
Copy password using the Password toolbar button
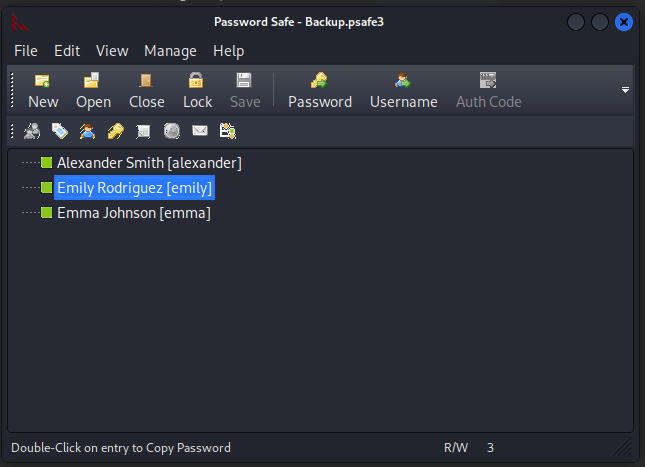pos(320,91)
